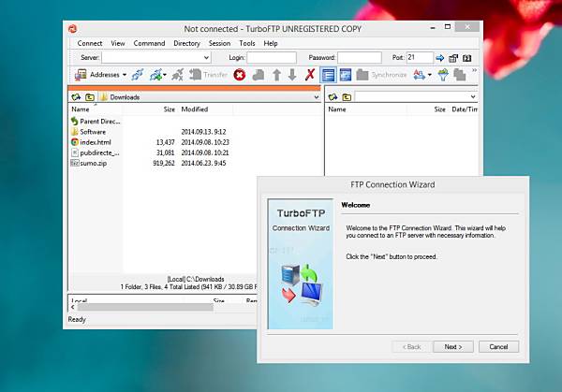This screenshot has width=562, height=392.
Task: Click local pane refresh folder icon
Action: (x=76, y=97)
